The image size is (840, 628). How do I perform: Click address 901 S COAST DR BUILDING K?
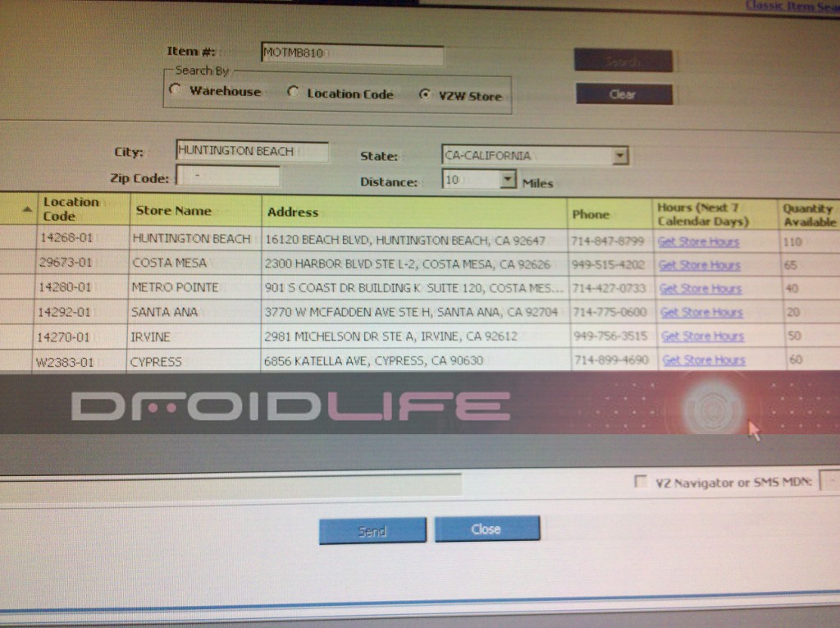413,288
